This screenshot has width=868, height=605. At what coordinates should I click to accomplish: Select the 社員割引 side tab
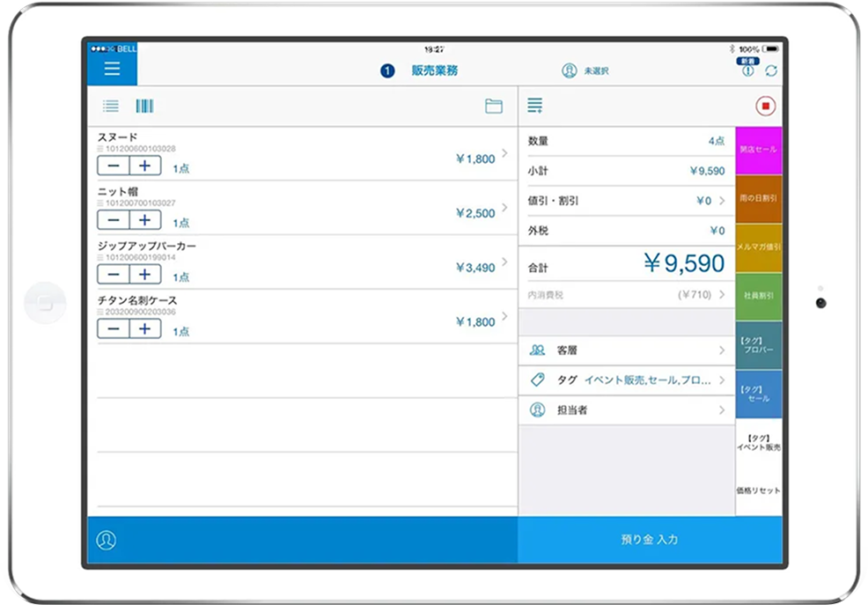pos(758,297)
